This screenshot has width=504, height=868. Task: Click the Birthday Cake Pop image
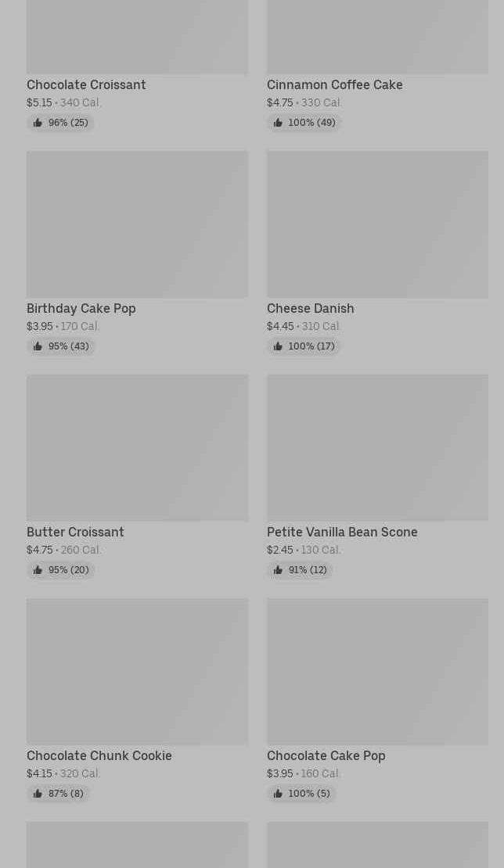pos(137,224)
